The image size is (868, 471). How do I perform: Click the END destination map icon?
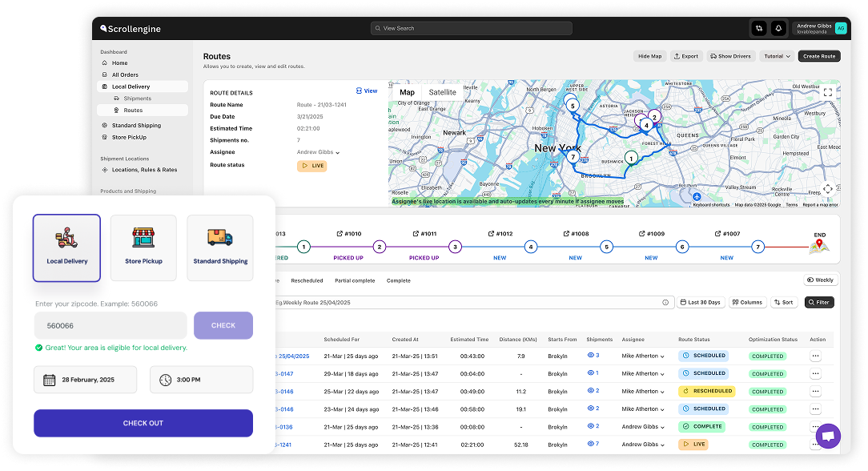click(819, 247)
